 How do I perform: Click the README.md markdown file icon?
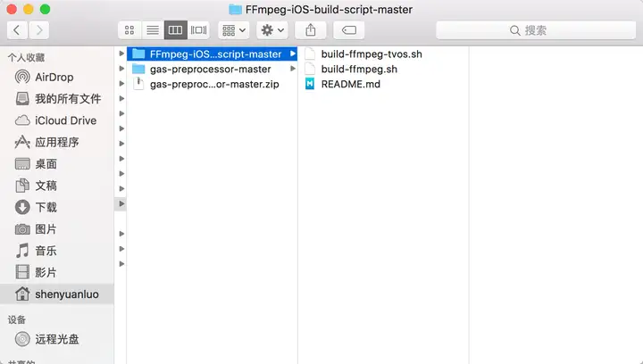(x=310, y=84)
